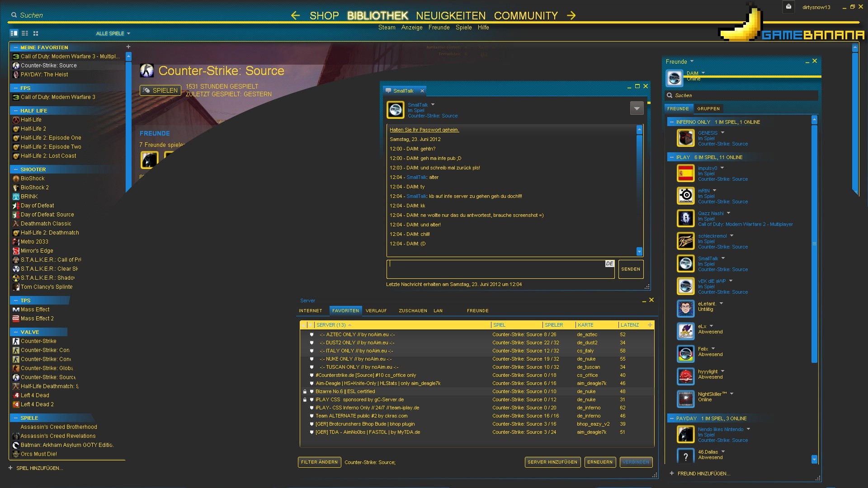This screenshot has height=488, width=868.
Task: Collapse the IPLAY friends group
Action: coord(671,157)
